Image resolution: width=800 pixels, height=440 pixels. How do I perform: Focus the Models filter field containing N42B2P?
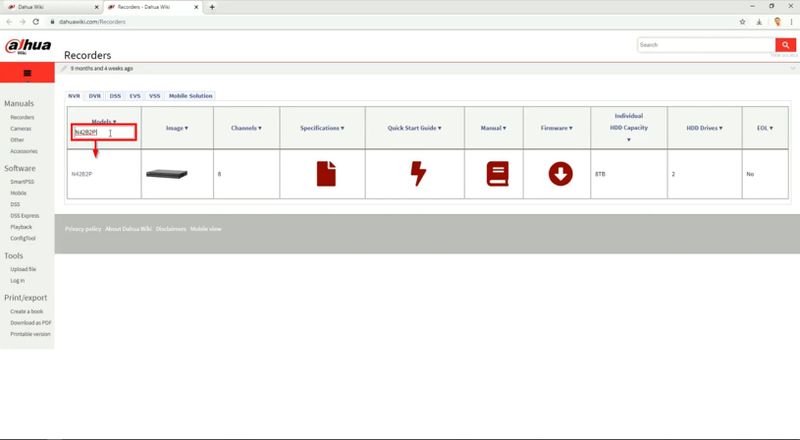tap(104, 133)
